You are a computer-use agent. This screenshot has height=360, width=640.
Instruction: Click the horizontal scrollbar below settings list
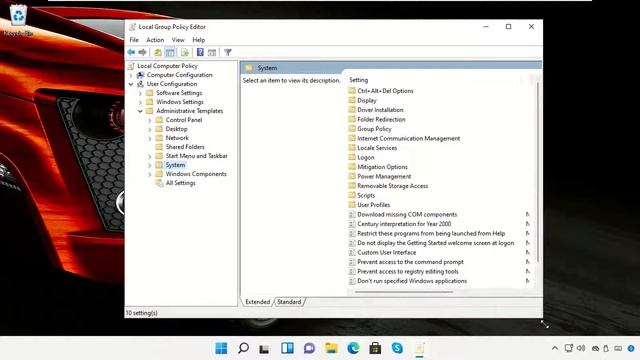404,292
